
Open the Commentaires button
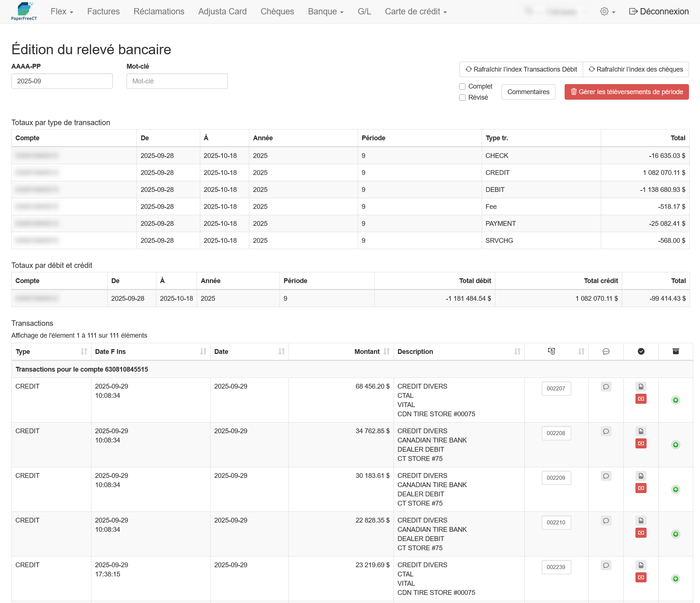click(x=528, y=92)
